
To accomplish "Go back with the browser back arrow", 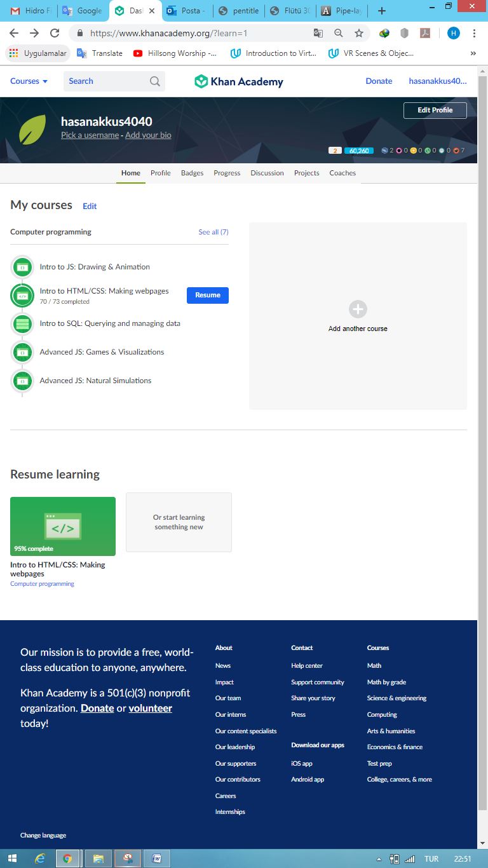I will pos(14,33).
